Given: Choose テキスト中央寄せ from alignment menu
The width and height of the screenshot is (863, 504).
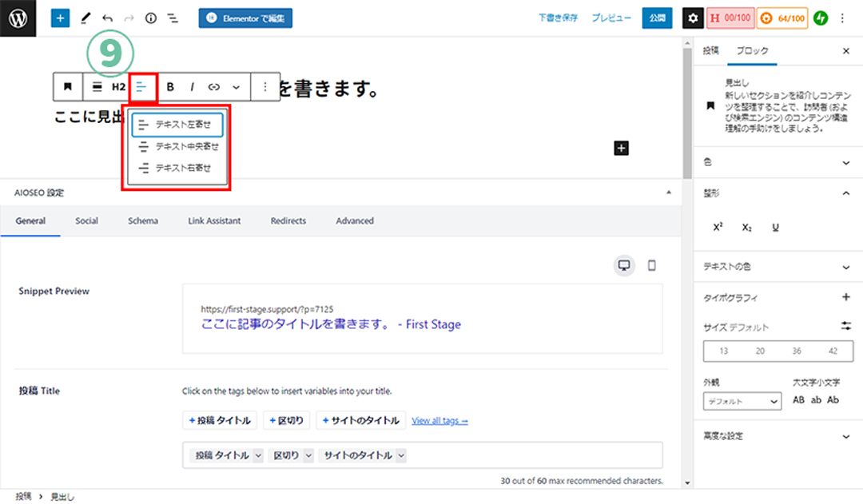Looking at the screenshot, I should pos(178,147).
